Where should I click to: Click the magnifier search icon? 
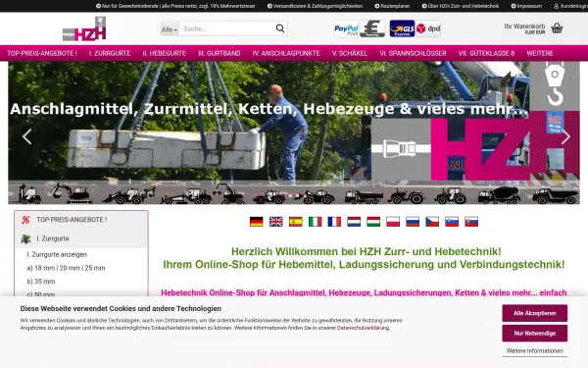tap(280, 28)
